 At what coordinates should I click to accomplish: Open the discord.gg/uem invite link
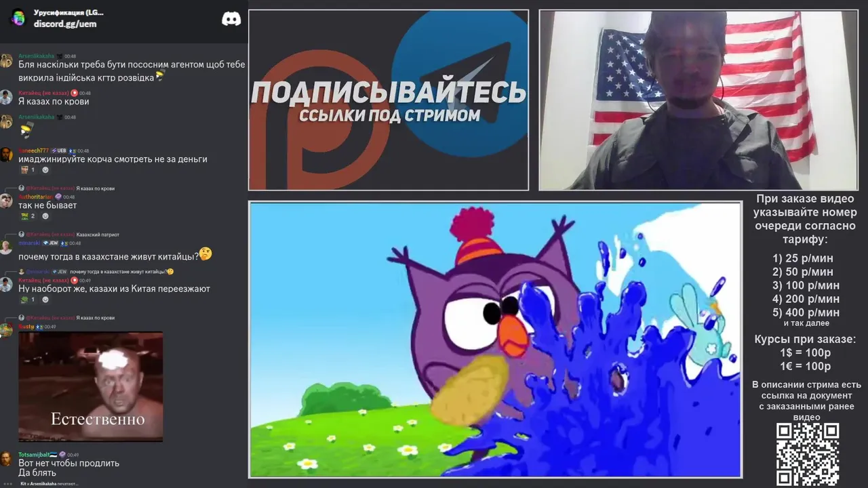pos(65,24)
